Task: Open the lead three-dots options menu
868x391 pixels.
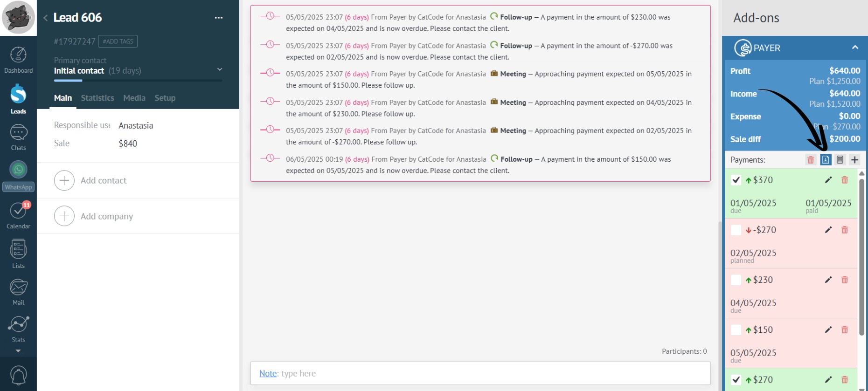Action: [218, 18]
